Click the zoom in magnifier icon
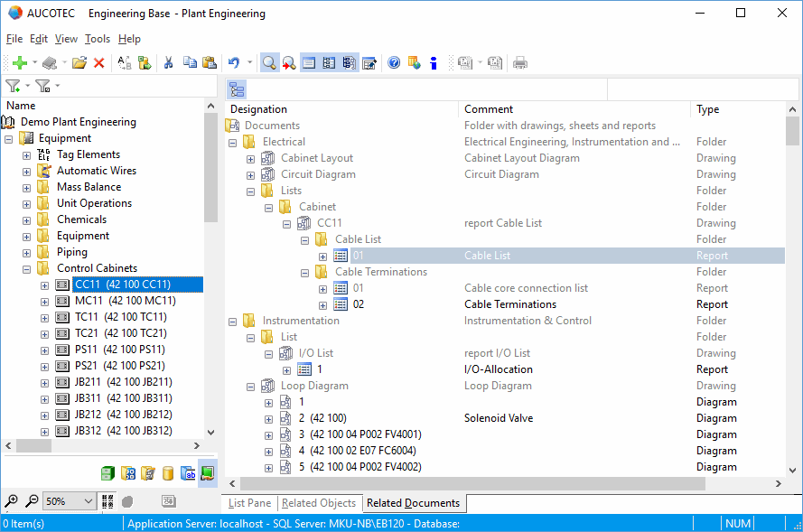 (x=12, y=501)
